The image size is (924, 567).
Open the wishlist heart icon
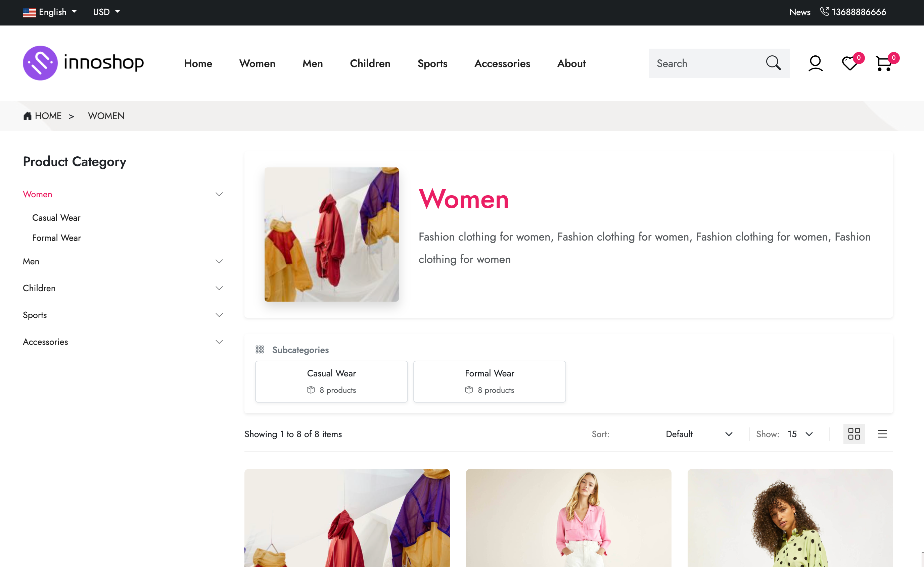click(849, 63)
